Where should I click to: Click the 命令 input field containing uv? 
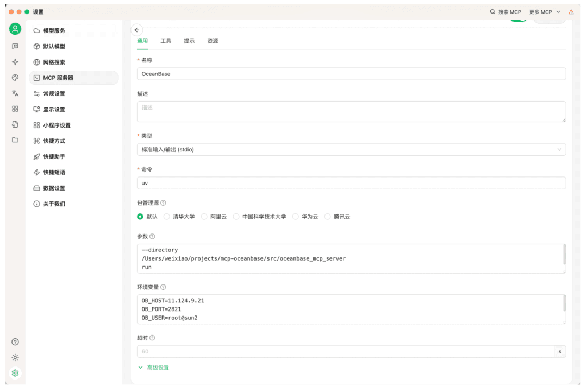(x=351, y=183)
